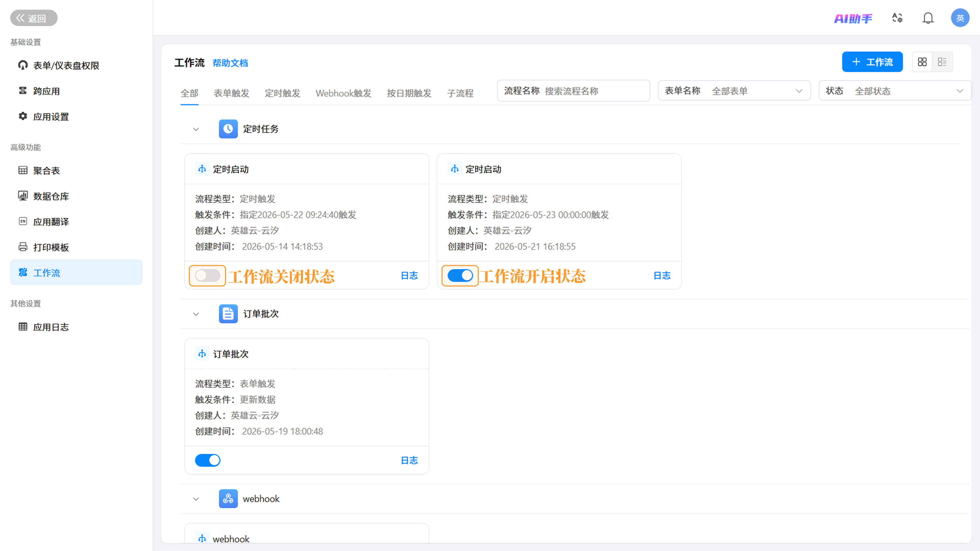The height and width of the screenshot is (551, 980).
Task: Click the 定时启动 title created 2026-05-14
Action: pyautogui.click(x=230, y=169)
